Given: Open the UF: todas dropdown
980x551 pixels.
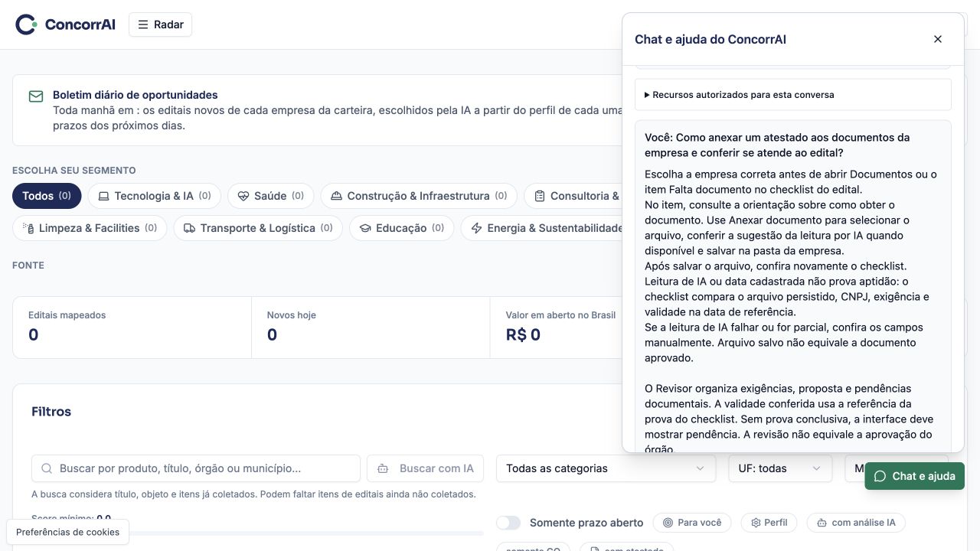Looking at the screenshot, I should coord(779,468).
